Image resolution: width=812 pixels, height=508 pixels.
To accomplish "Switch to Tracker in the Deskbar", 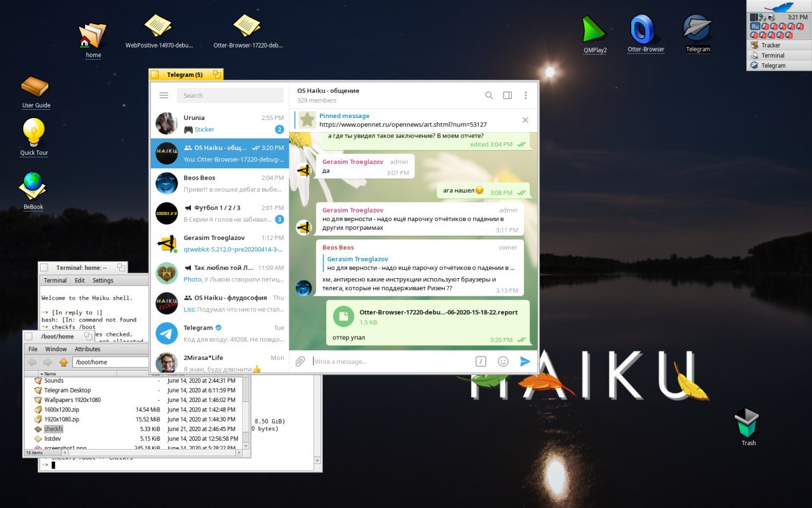I will pyautogui.click(x=778, y=45).
